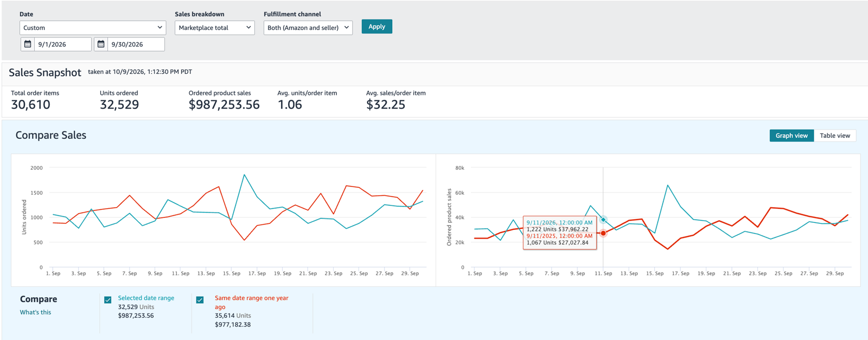This screenshot has height=340, width=868.
Task: Click the Apply button
Action: 377,27
